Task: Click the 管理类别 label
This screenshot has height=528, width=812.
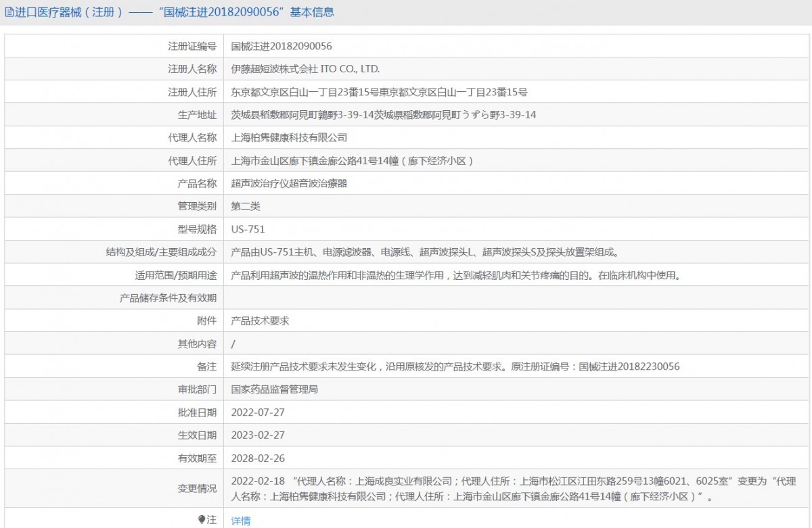Action: pos(197,206)
